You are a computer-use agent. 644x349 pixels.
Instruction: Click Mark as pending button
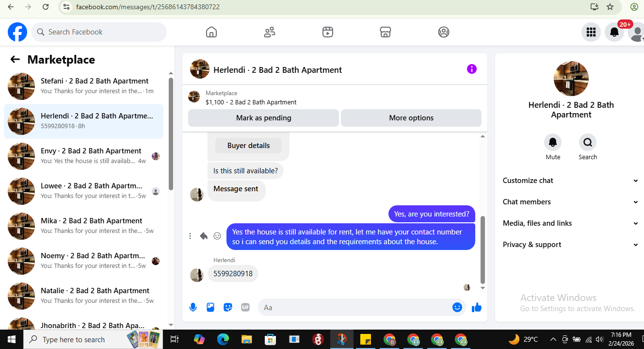click(263, 118)
